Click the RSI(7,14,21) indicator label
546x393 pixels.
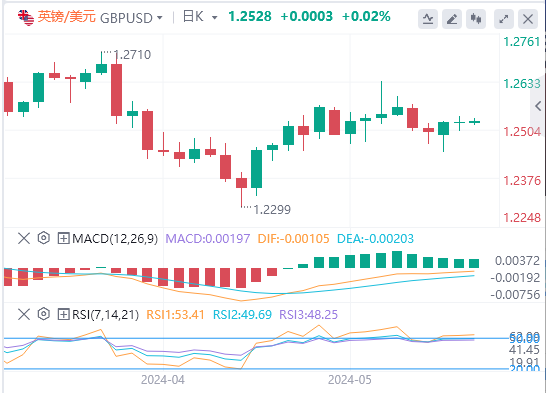(x=105, y=315)
